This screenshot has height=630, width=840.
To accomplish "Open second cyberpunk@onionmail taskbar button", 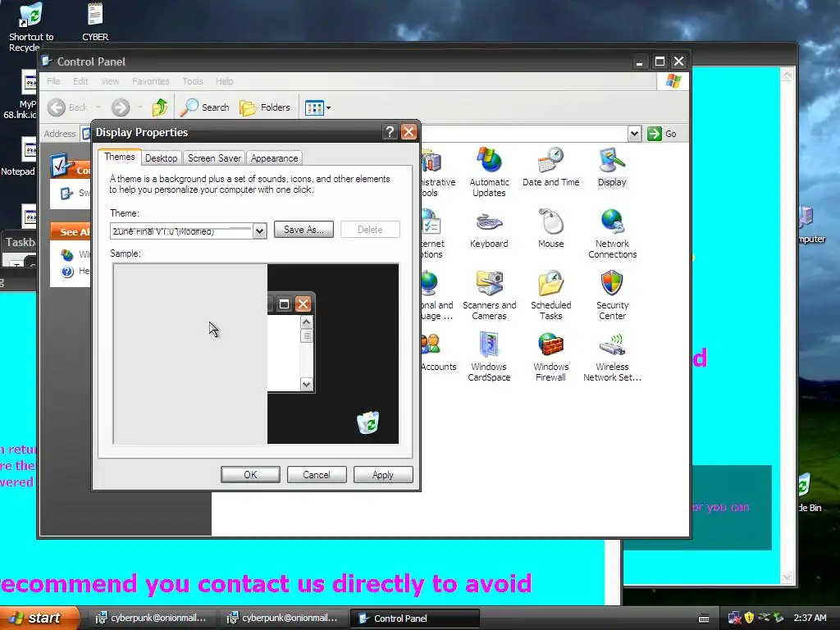I will pos(282,619).
